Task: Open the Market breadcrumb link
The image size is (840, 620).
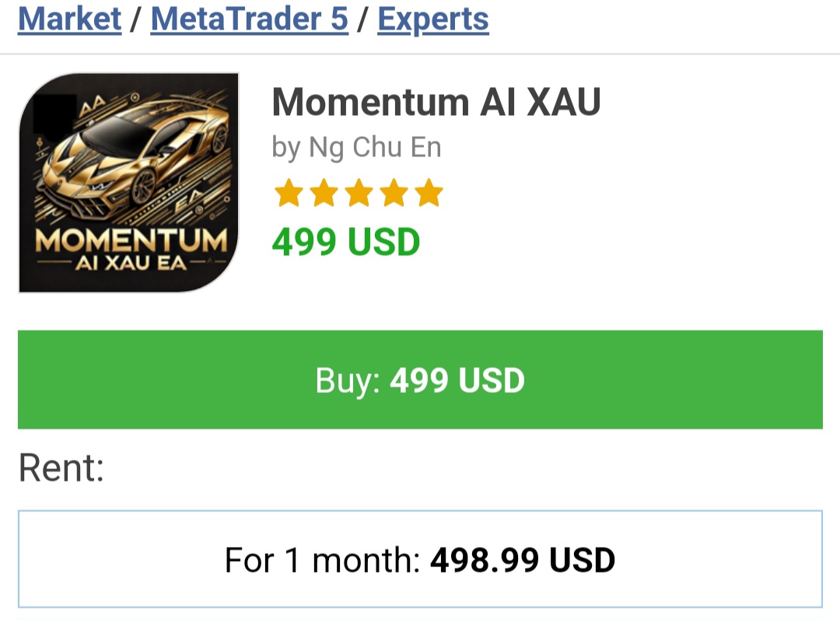Action: click(69, 19)
